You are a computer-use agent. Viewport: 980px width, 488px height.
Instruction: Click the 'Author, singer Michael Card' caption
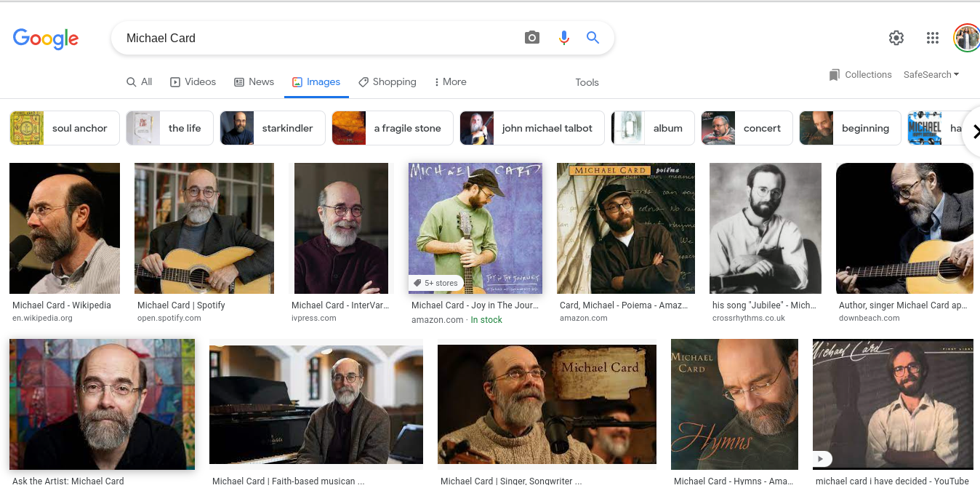click(904, 305)
